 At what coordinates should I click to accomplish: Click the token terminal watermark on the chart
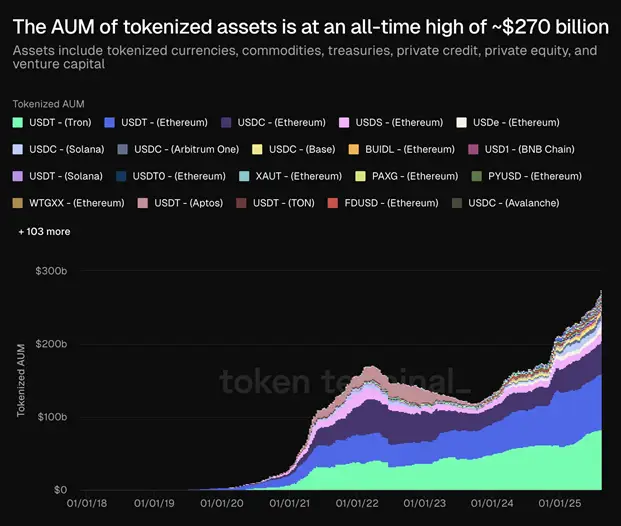(345, 381)
